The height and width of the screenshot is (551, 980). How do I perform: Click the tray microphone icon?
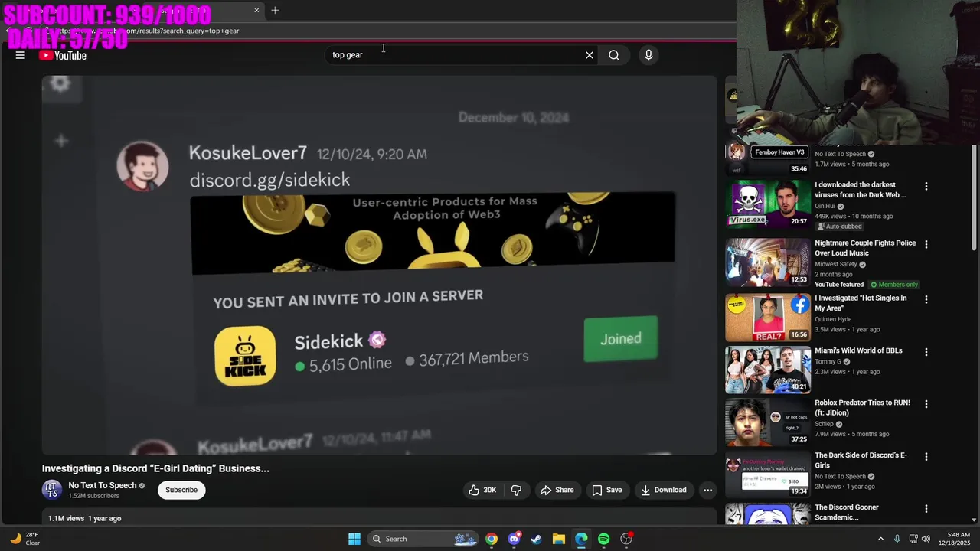point(897,539)
